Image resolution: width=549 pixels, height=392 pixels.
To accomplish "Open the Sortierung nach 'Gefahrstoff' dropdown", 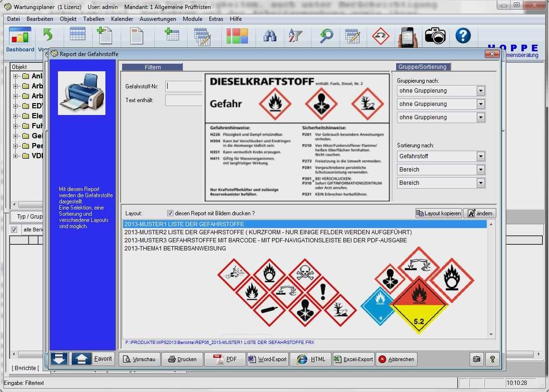I will coord(481,156).
